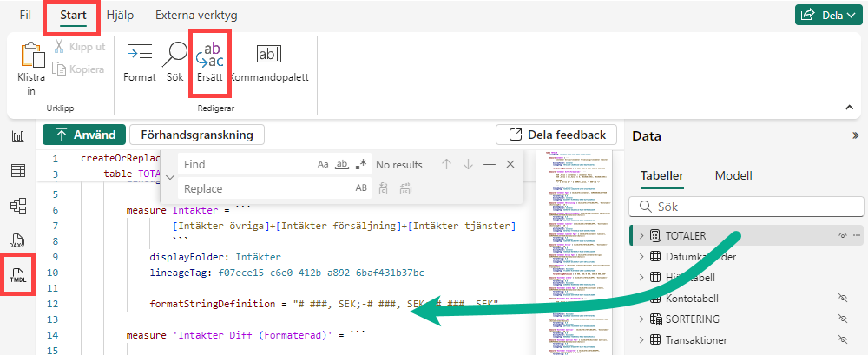This screenshot has width=868, height=355.
Task: Click the Använd apply button
Action: [85, 135]
